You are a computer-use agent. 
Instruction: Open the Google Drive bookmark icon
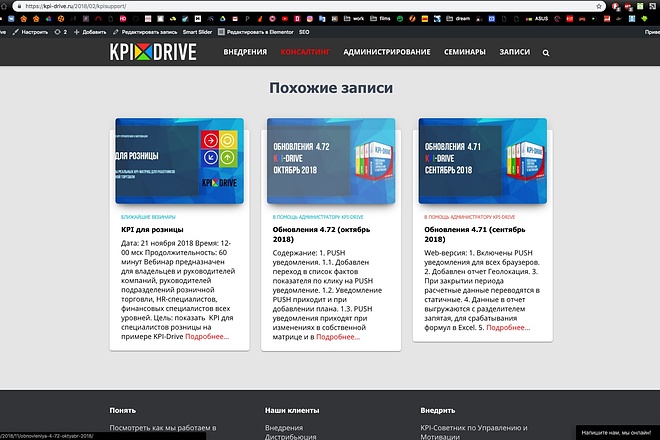(222, 19)
